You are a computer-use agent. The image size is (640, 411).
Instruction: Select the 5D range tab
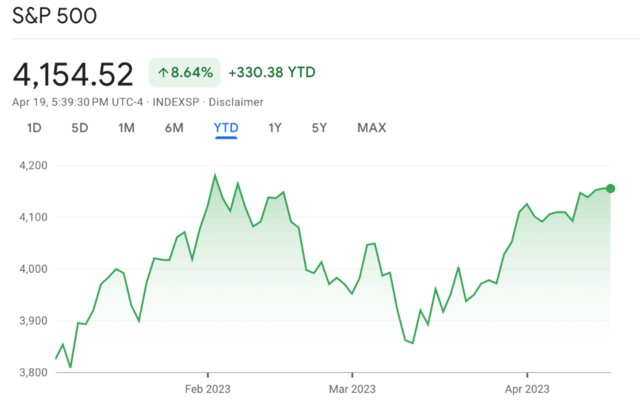click(x=80, y=128)
